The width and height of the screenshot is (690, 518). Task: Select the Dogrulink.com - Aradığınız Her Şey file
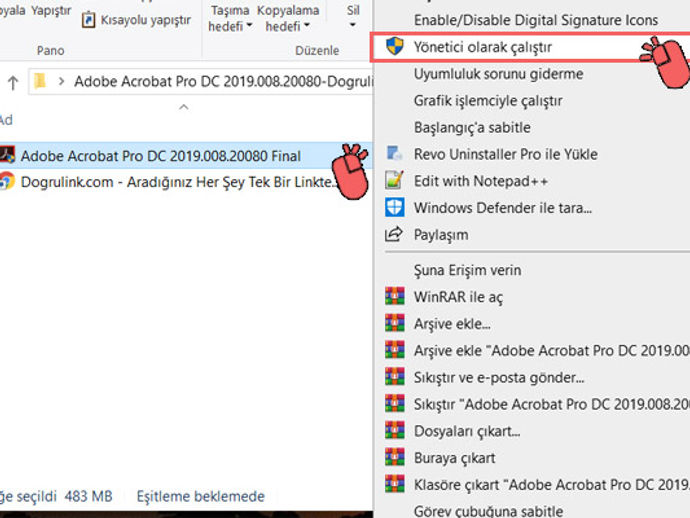click(177, 182)
